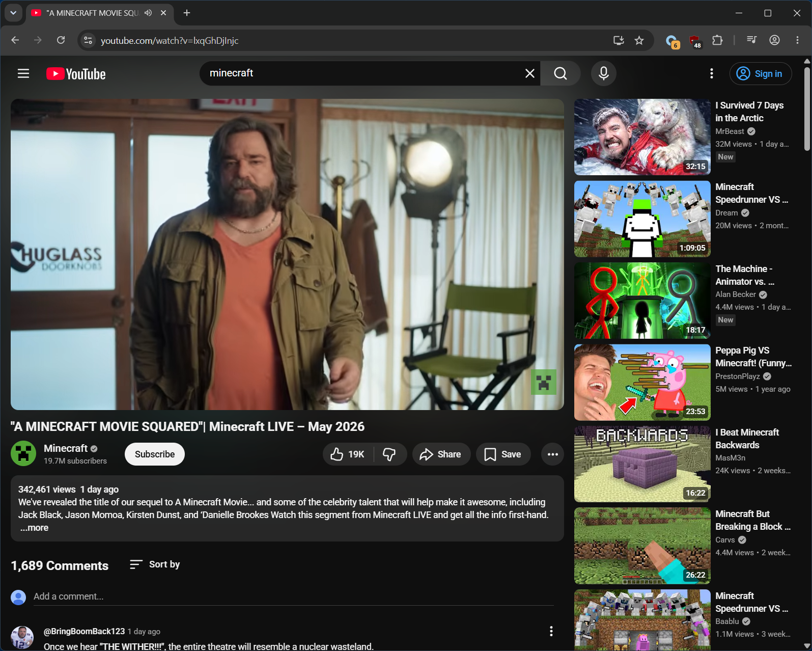
Task: Clear the search box text
Action: pyautogui.click(x=529, y=73)
